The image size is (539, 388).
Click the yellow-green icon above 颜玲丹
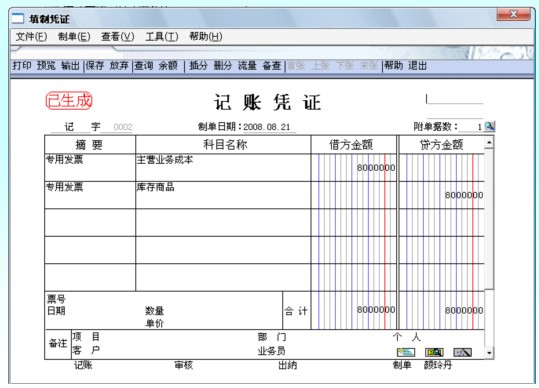pos(434,352)
